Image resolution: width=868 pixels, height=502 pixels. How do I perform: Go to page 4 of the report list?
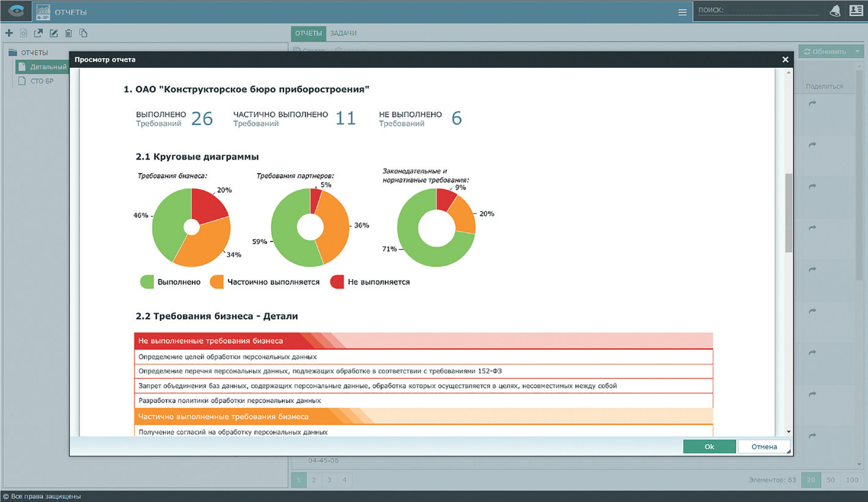(x=344, y=480)
